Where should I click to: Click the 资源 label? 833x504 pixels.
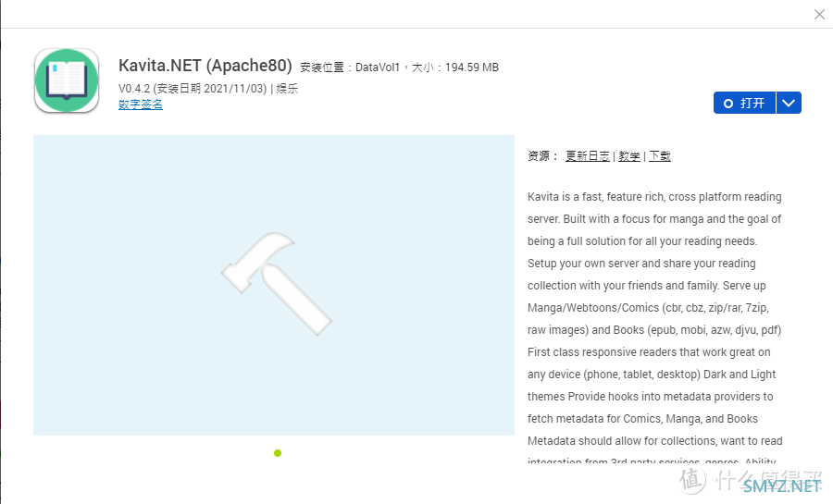pos(541,156)
